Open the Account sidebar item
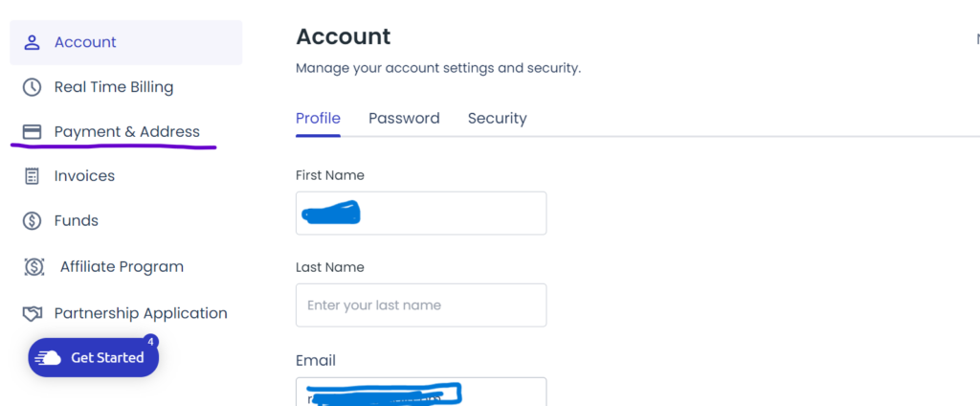Viewport: 980px width, 406px height. pyautogui.click(x=125, y=42)
